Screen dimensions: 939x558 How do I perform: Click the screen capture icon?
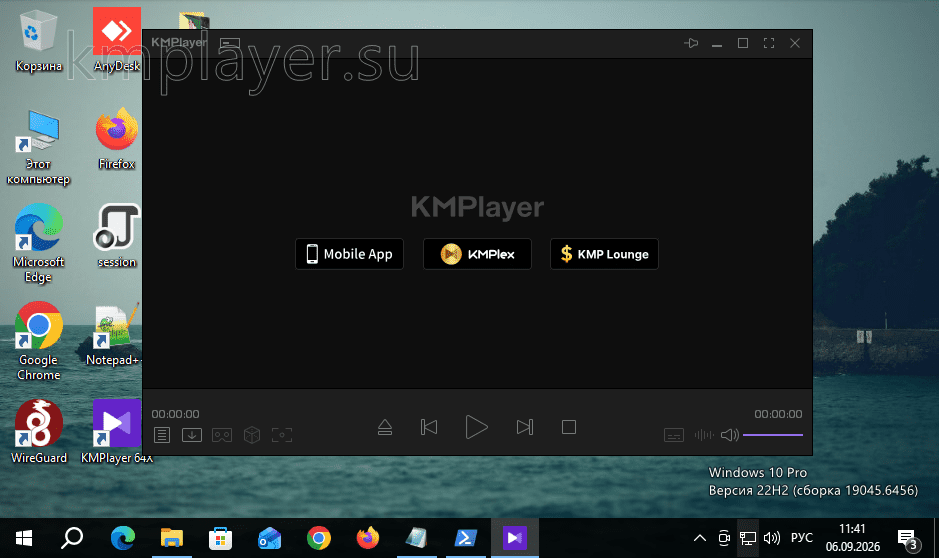tap(281, 435)
